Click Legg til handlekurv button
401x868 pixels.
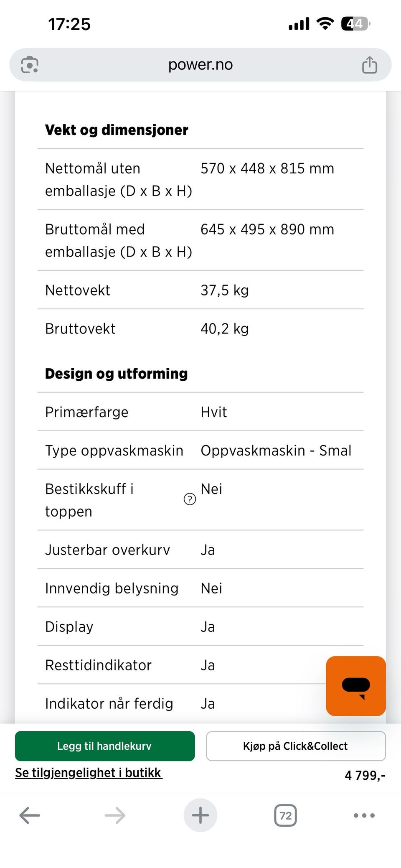pos(105,746)
